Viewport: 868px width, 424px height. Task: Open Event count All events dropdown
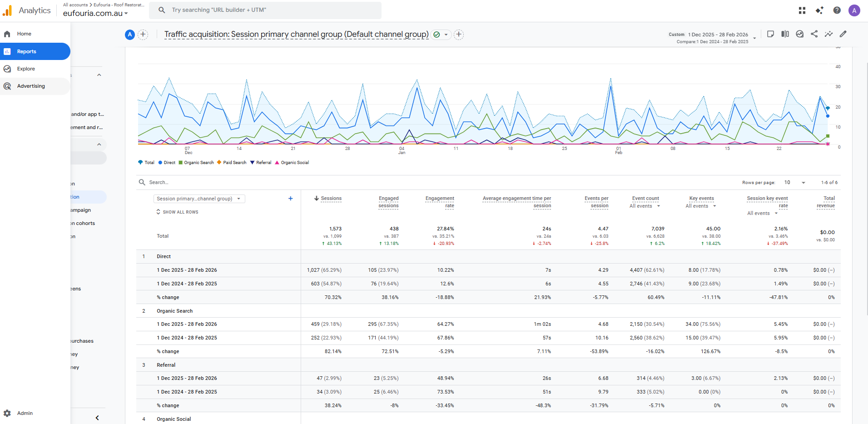(x=645, y=206)
